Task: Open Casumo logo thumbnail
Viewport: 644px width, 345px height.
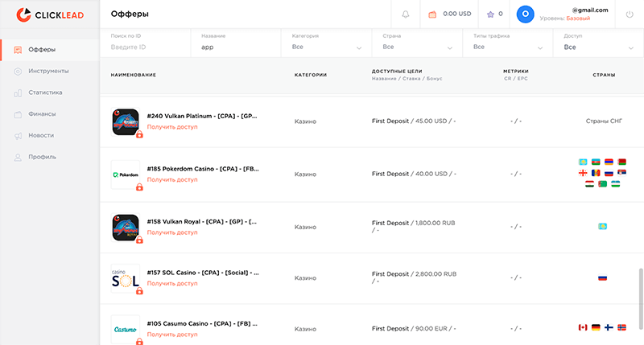Action: (126, 329)
